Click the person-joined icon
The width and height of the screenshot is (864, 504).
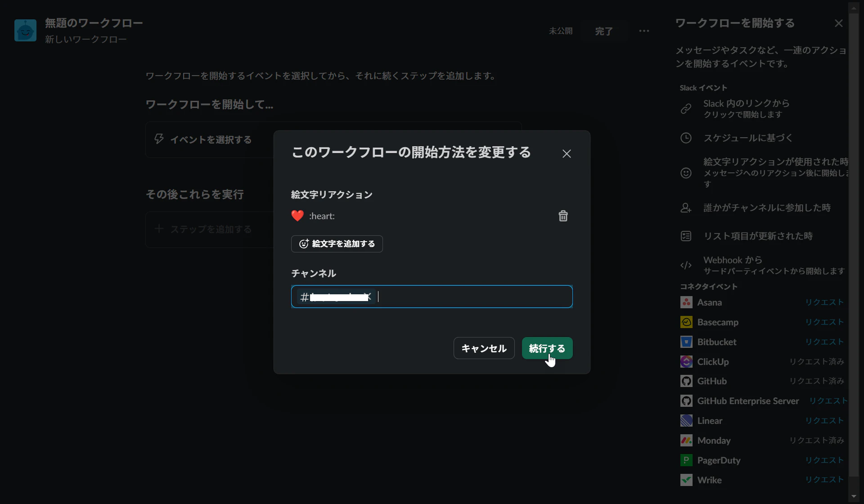point(686,208)
